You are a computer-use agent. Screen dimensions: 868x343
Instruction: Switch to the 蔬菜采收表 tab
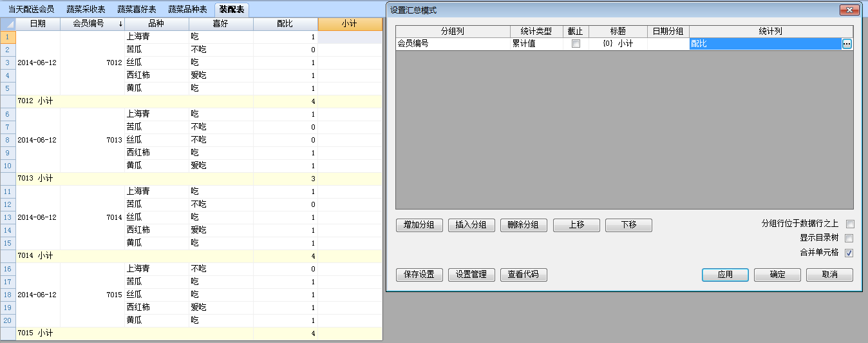click(x=86, y=10)
